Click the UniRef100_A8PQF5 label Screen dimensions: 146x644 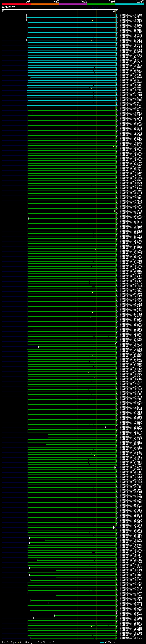(x=131, y=376)
